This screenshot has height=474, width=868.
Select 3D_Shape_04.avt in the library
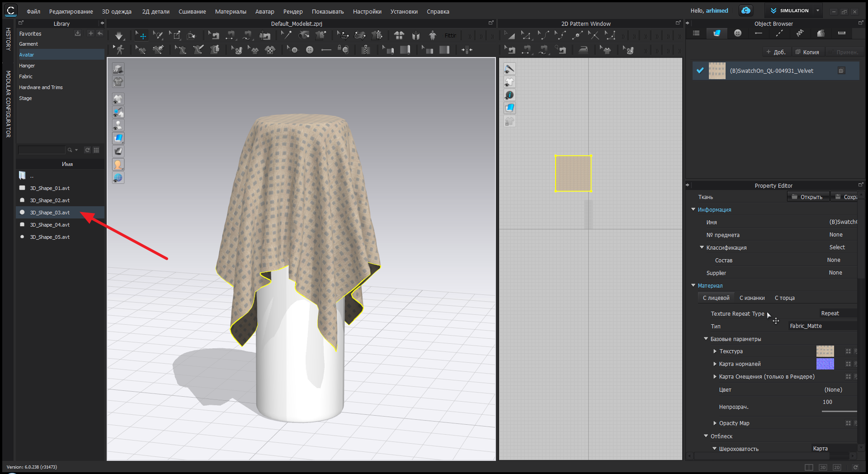(50, 225)
